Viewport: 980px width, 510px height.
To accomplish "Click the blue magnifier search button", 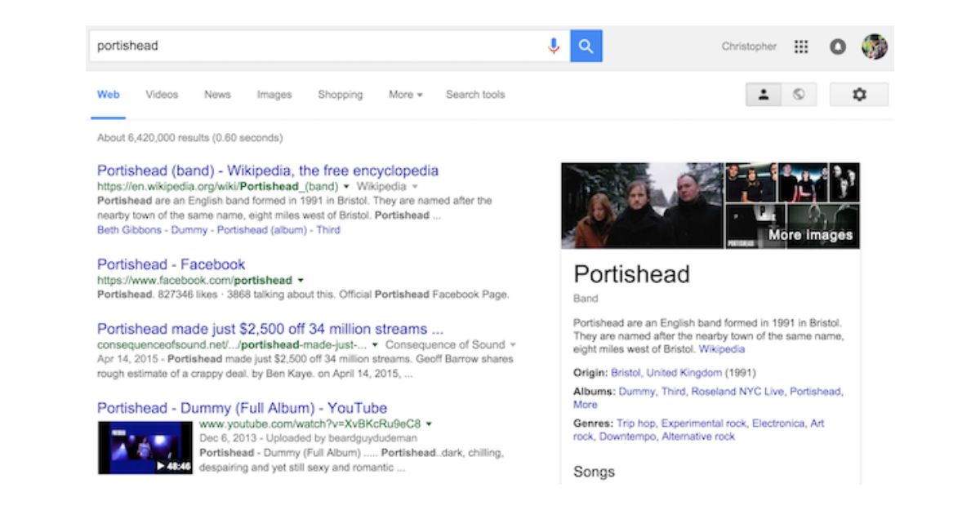I will (586, 47).
